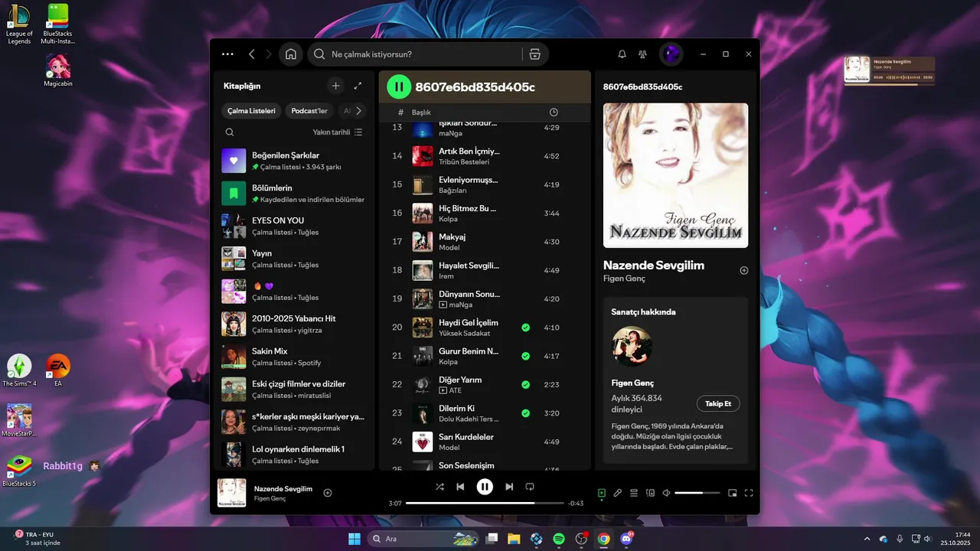Open the Browse icon in search bar
This screenshot has height=551, width=980.
pyautogui.click(x=535, y=54)
